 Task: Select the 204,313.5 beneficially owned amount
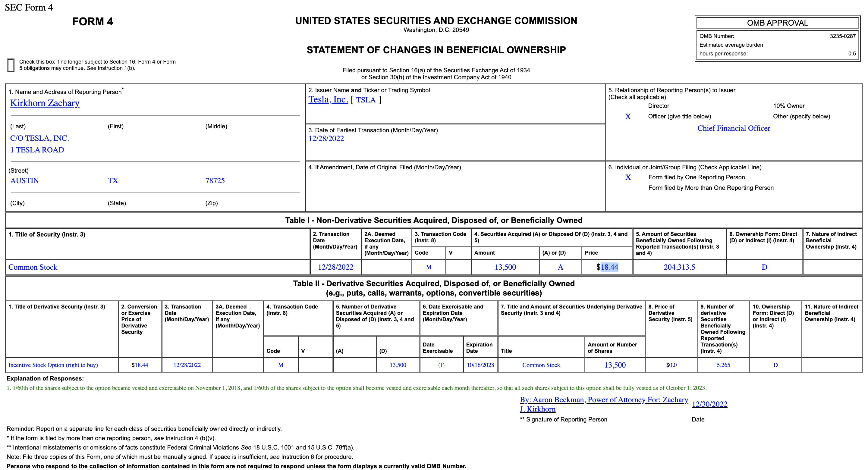click(679, 267)
